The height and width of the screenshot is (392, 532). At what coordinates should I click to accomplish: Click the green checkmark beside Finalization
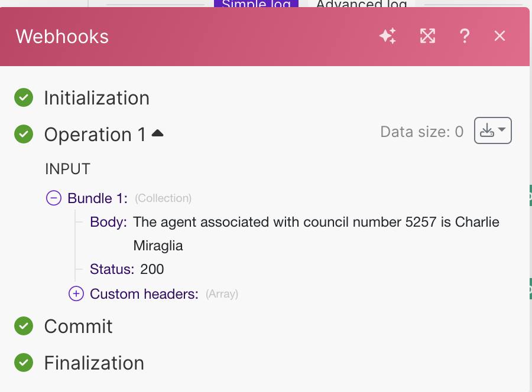(x=24, y=362)
